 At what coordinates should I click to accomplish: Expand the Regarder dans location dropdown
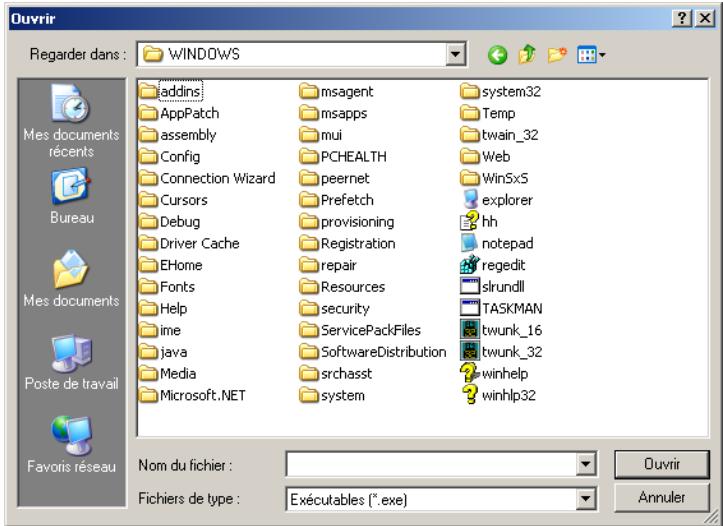click(x=455, y=54)
